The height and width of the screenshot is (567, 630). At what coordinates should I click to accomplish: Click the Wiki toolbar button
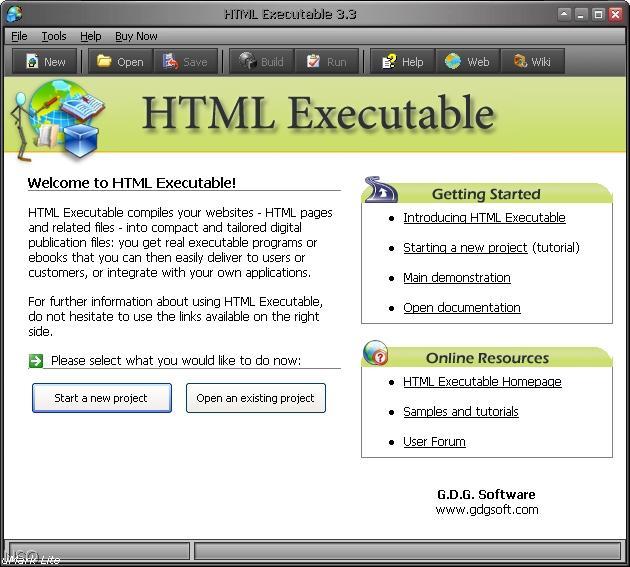point(533,62)
